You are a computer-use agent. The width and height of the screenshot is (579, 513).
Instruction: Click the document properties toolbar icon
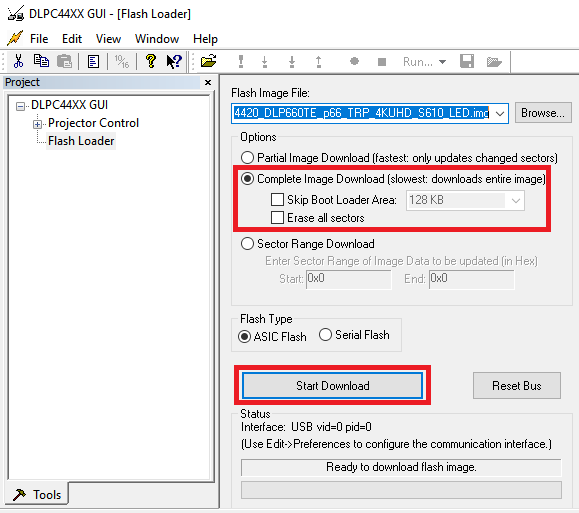[x=93, y=62]
